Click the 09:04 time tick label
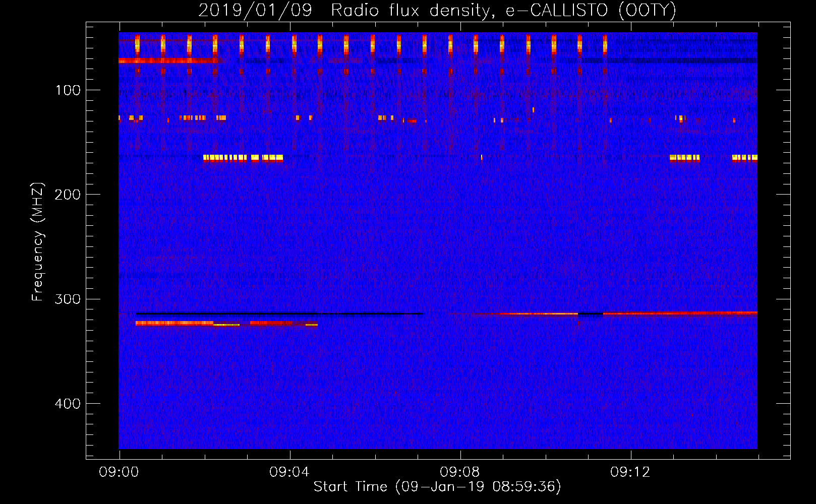The image size is (816, 504). click(x=289, y=472)
